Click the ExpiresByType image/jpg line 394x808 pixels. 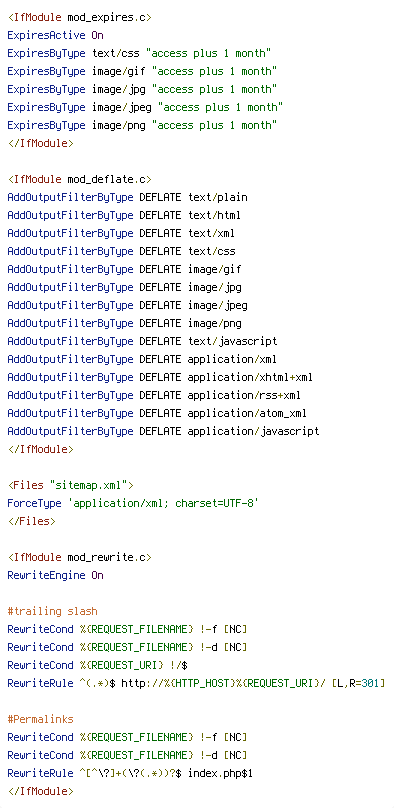click(x=142, y=90)
